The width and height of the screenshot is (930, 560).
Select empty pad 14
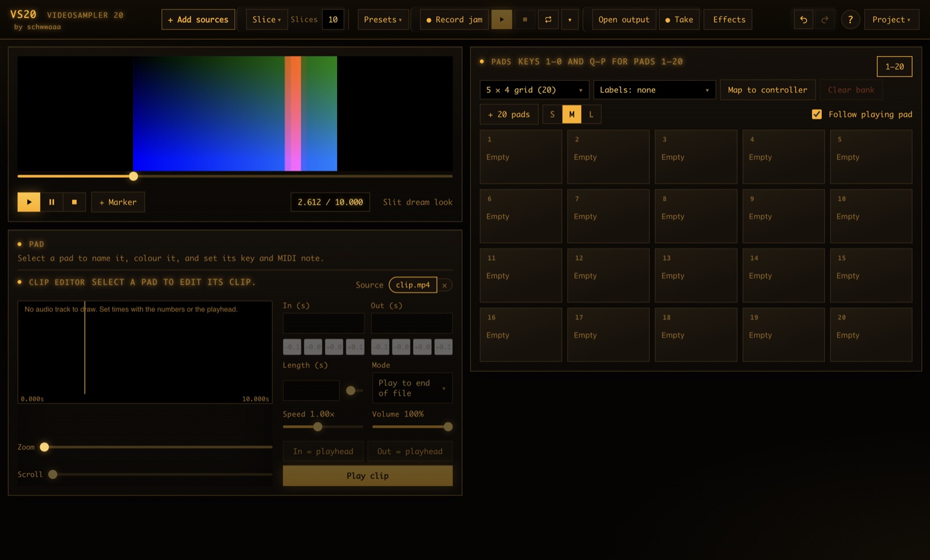point(784,275)
